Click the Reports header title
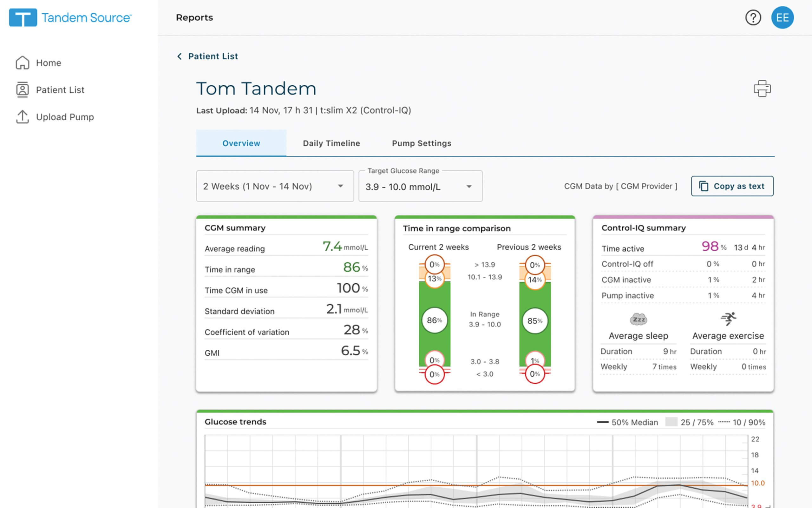This screenshot has width=812, height=508. 194,17
